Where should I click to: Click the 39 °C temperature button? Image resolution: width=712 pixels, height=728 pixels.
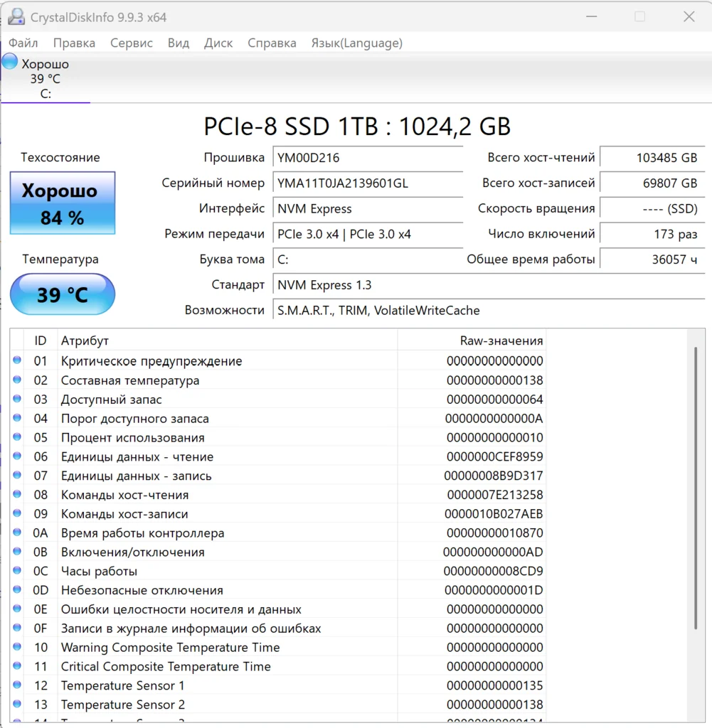pos(63,294)
